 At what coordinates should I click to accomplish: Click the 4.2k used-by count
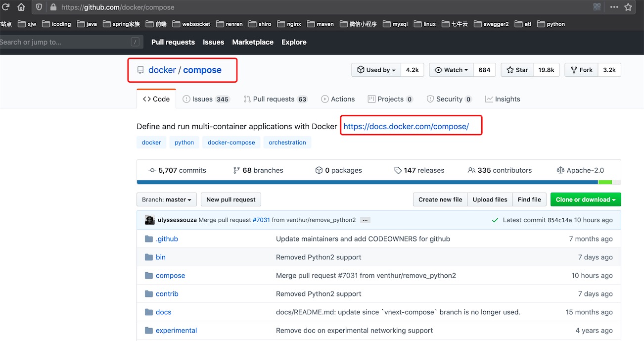click(413, 70)
